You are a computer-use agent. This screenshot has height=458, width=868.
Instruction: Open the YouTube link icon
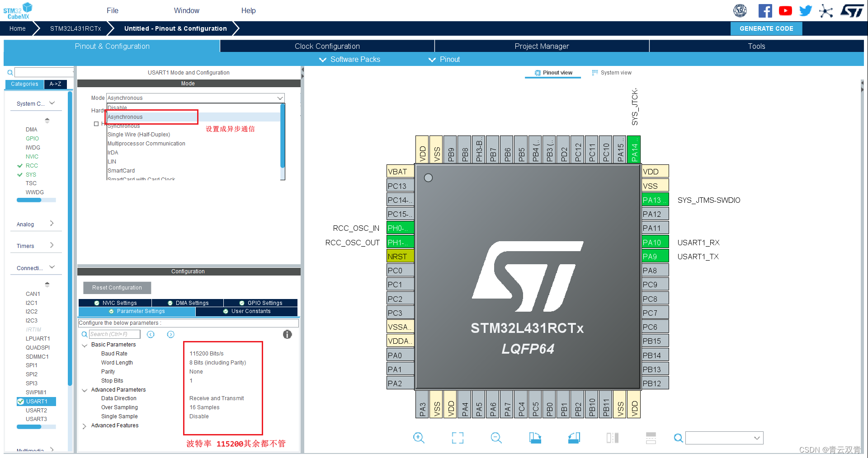pos(785,10)
